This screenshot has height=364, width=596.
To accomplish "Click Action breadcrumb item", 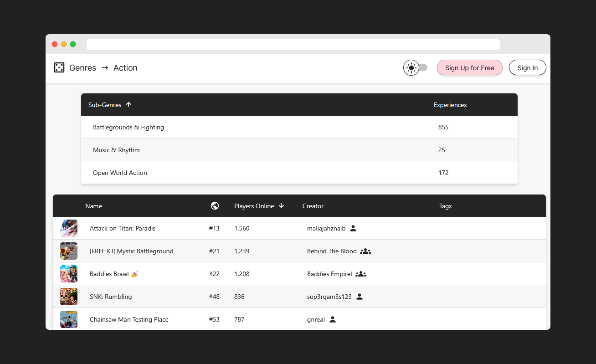I will click(125, 68).
